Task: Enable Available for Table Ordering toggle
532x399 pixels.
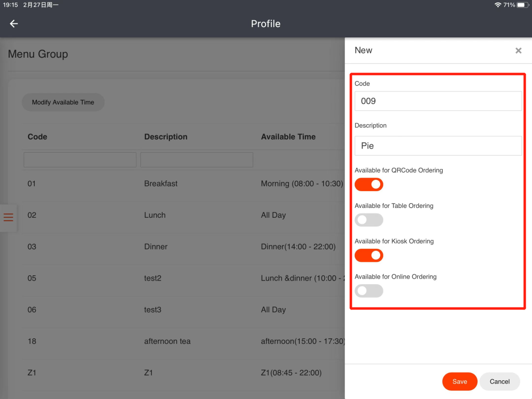Action: click(369, 220)
